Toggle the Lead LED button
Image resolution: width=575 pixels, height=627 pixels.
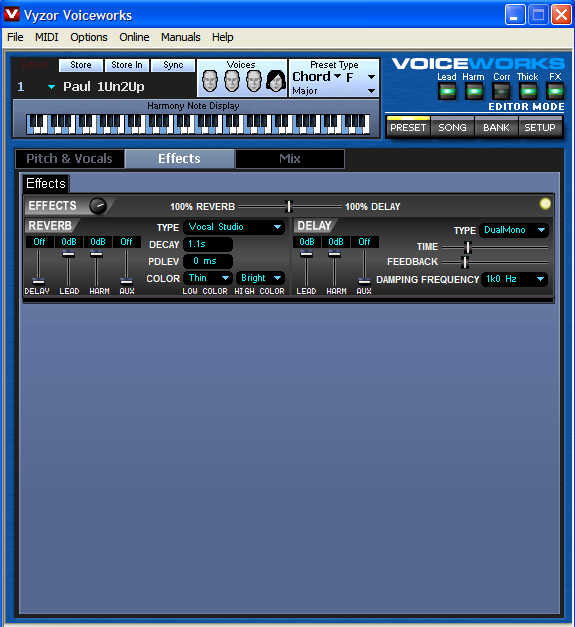click(447, 92)
